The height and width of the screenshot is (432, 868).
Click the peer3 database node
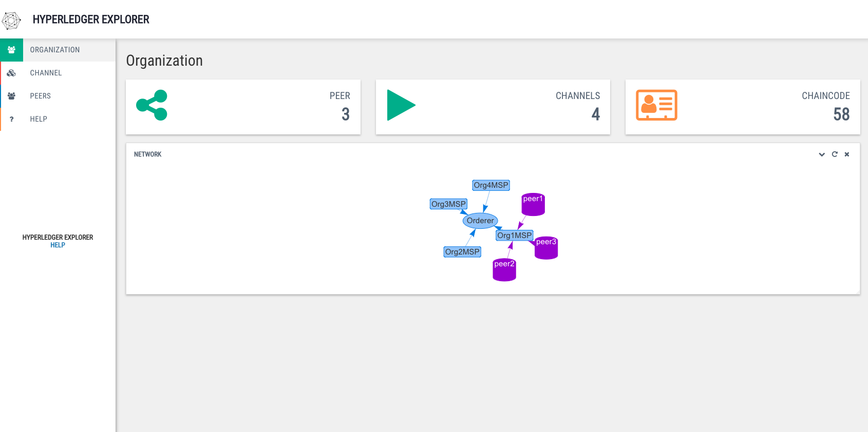(x=546, y=248)
